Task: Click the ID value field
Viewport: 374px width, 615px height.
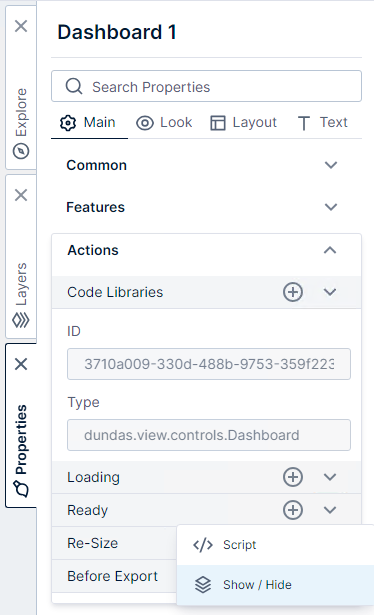Action: (209, 364)
